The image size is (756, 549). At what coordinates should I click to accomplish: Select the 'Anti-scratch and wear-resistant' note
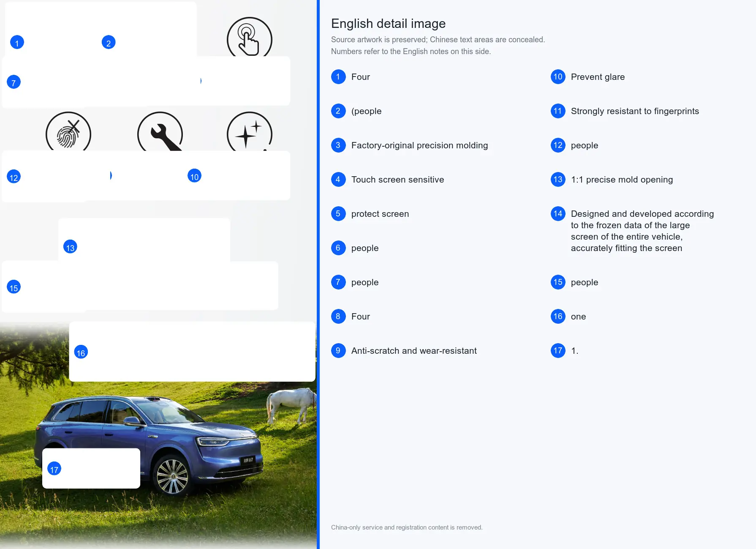click(x=414, y=351)
